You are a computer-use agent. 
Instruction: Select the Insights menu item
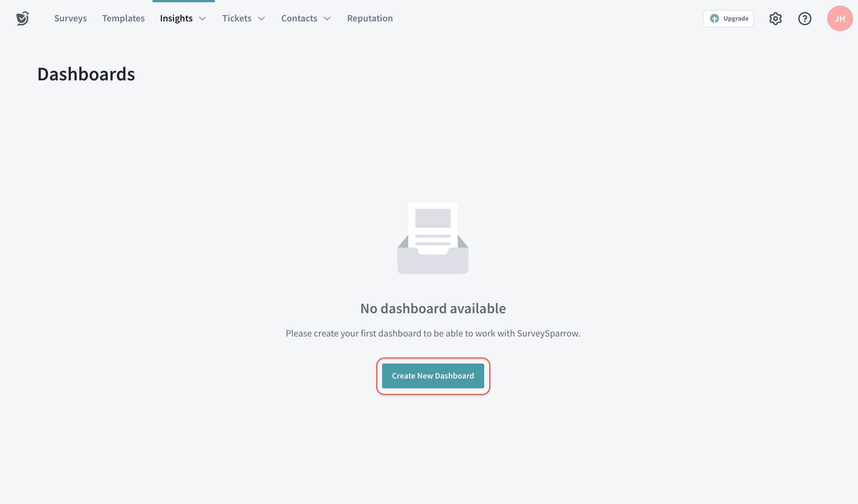coord(176,18)
